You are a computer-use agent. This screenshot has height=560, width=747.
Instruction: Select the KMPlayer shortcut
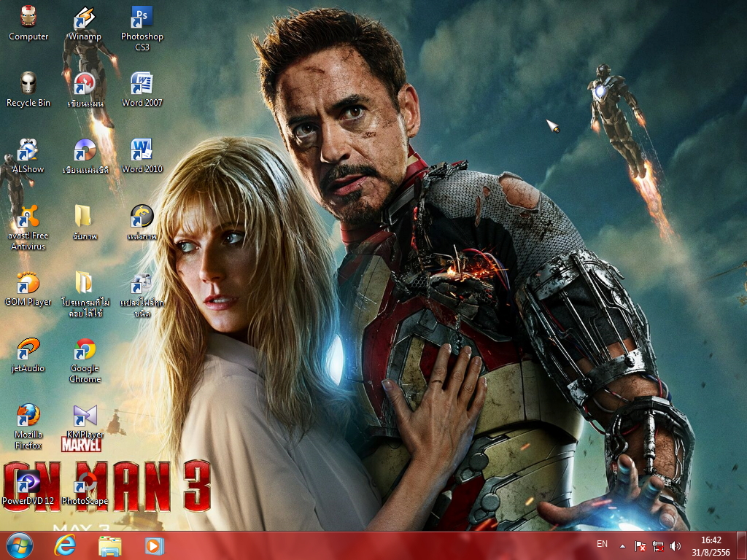85,422
